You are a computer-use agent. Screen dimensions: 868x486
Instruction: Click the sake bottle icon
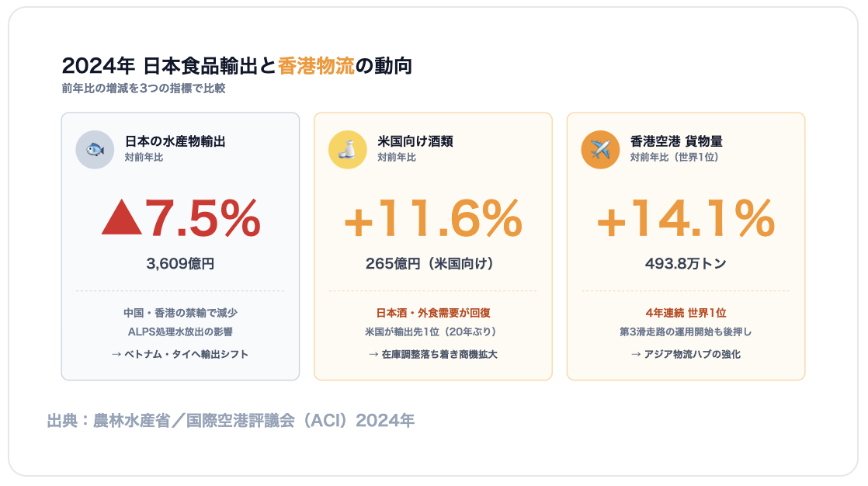click(x=348, y=150)
